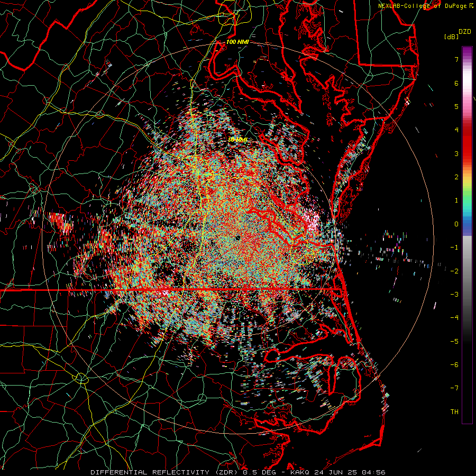476x476 pixels.
Task: Click the 6 dB scale label
Action: click(x=456, y=83)
